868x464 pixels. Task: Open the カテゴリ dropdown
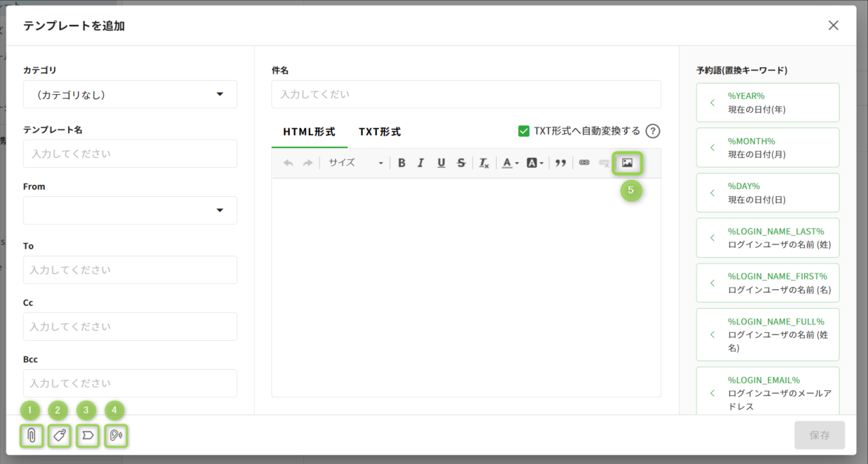(x=130, y=94)
